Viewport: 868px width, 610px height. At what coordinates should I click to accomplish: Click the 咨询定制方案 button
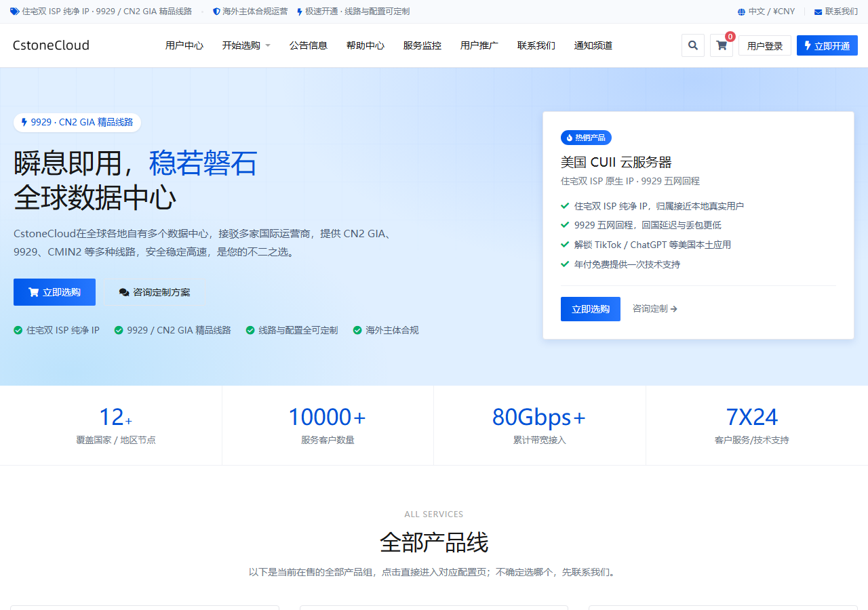tap(155, 292)
